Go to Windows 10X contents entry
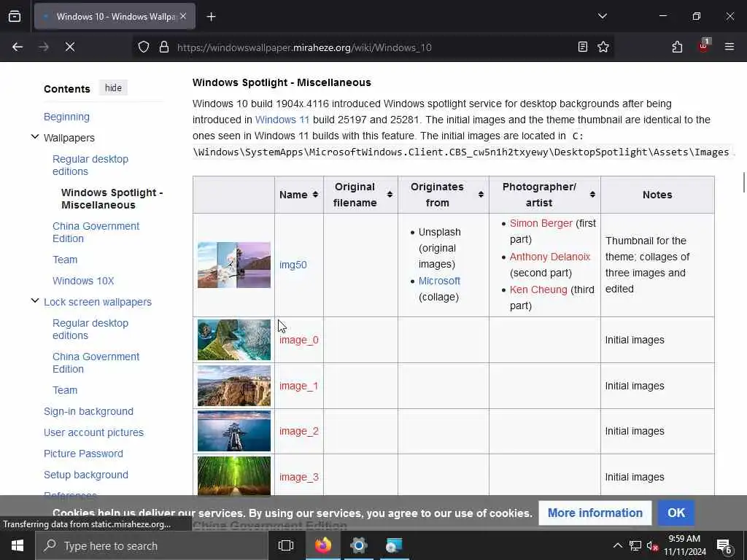747x560 pixels. 83,281
